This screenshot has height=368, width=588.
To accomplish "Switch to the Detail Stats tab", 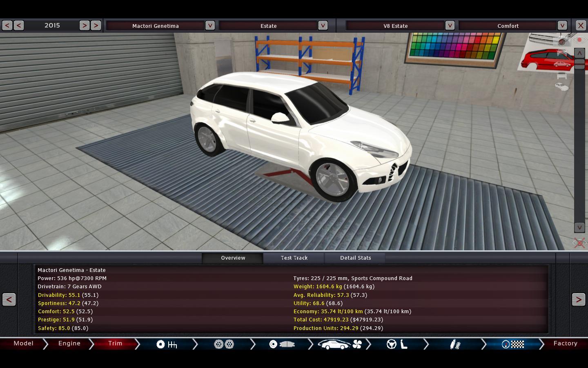I will click(x=355, y=258).
